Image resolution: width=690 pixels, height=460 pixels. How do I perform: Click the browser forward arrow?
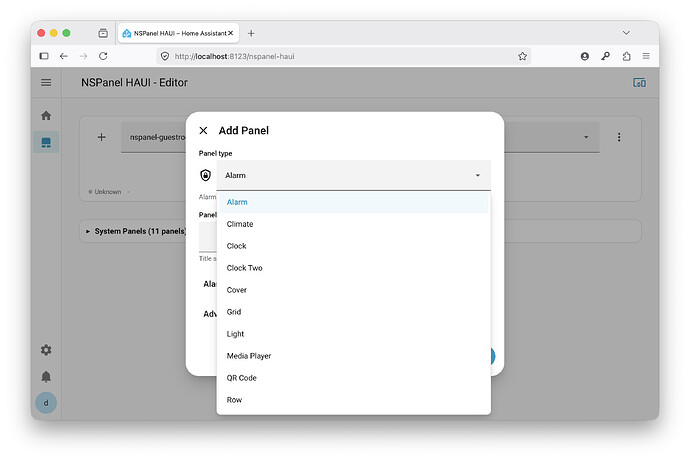[83, 56]
